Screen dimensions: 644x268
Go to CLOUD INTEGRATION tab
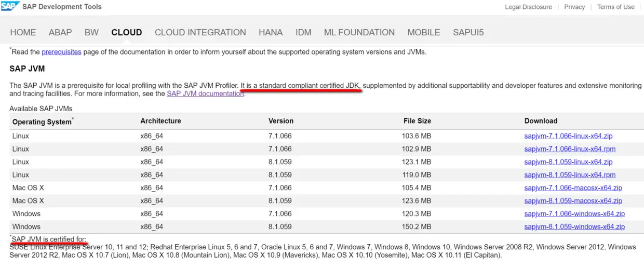(200, 32)
